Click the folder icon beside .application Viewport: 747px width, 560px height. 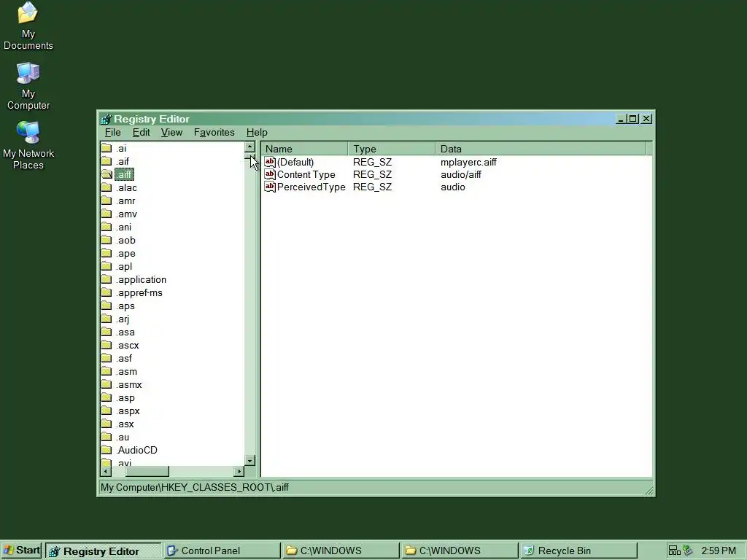click(107, 279)
